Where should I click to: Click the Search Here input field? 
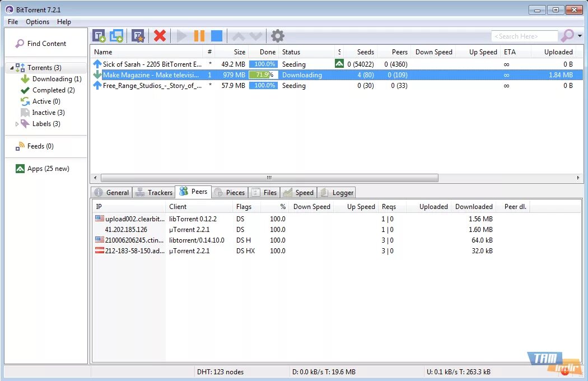(524, 36)
